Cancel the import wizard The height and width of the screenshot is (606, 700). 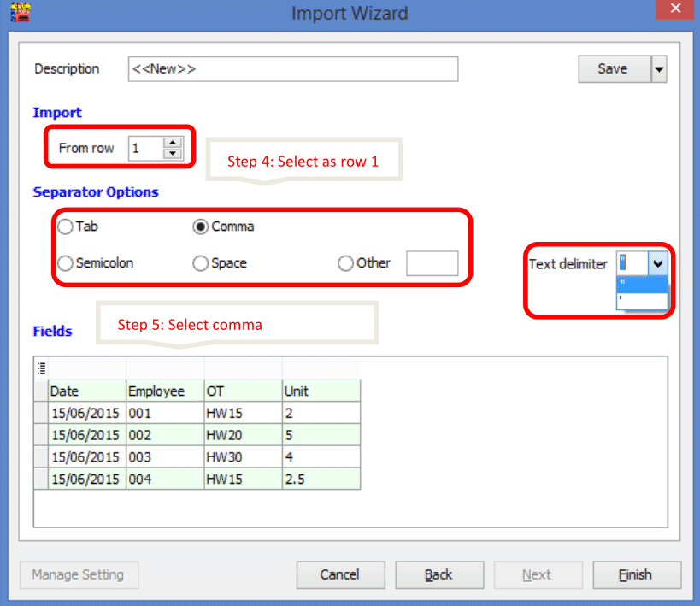[x=340, y=574]
